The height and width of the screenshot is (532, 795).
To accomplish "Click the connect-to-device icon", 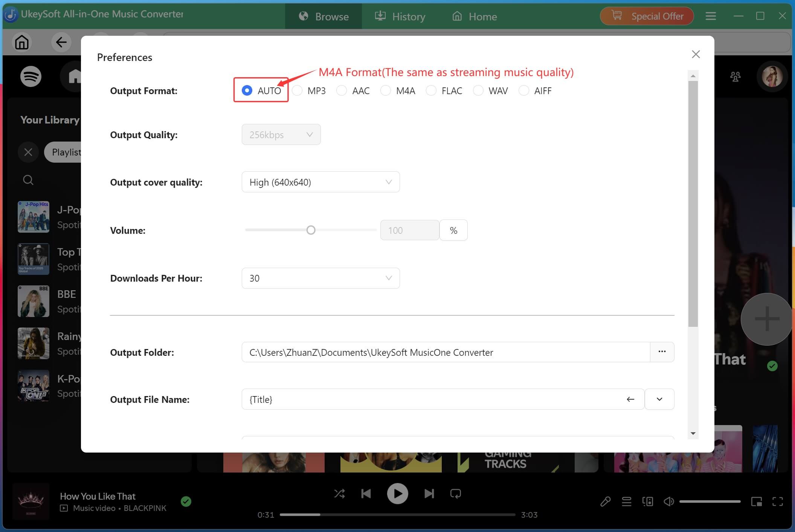I will (648, 501).
